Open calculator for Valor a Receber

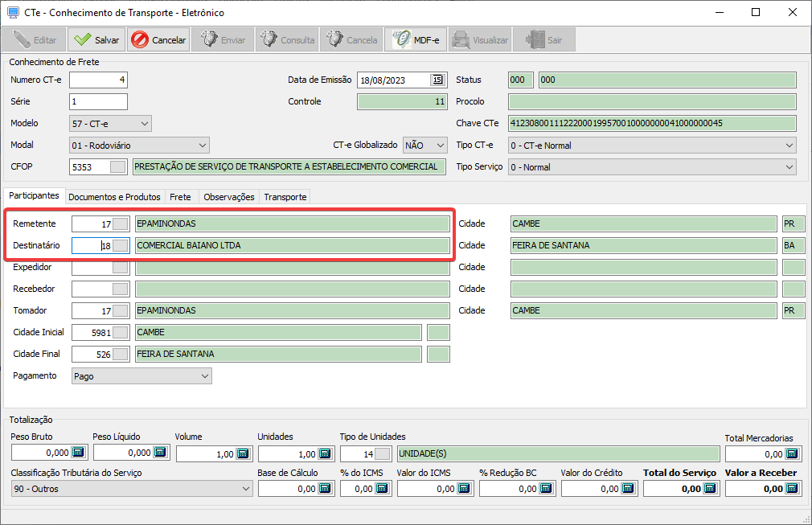point(792,488)
